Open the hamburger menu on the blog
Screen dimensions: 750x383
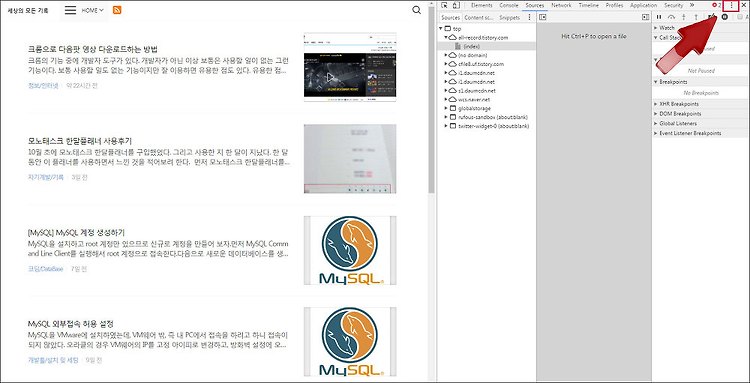pos(70,10)
